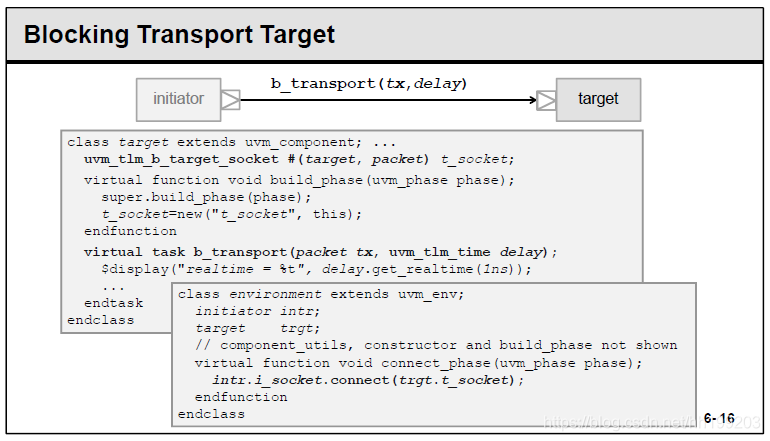Click the connect_phase function declaration line

pos(418,363)
